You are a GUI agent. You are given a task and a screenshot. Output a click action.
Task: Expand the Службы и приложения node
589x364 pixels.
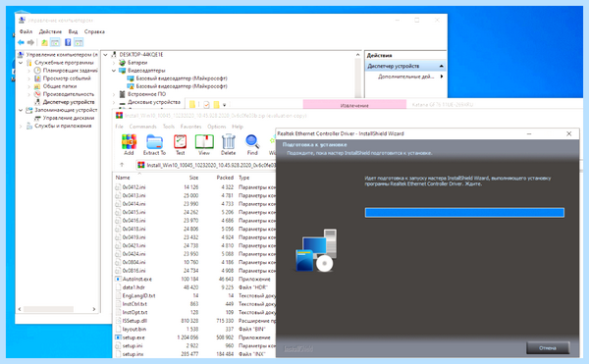click(21, 127)
